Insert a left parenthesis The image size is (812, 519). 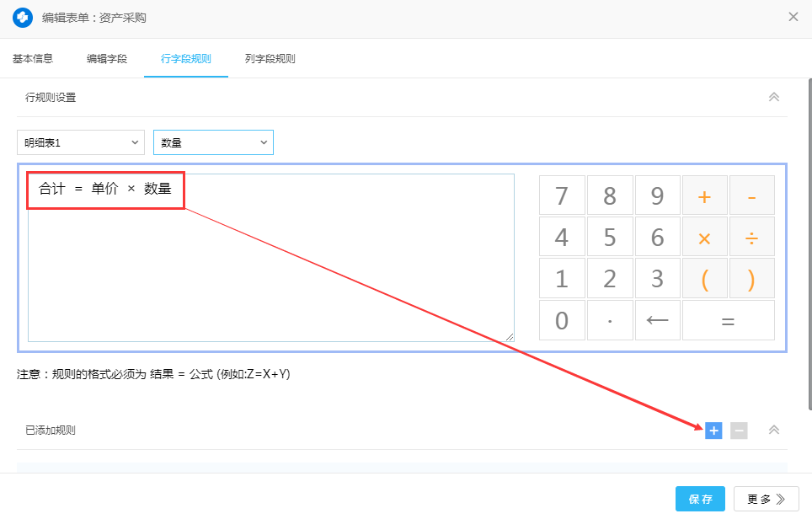coord(705,279)
